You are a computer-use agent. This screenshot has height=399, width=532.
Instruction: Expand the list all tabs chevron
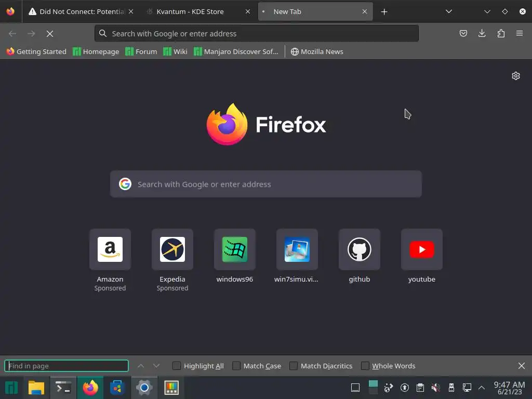point(448,11)
